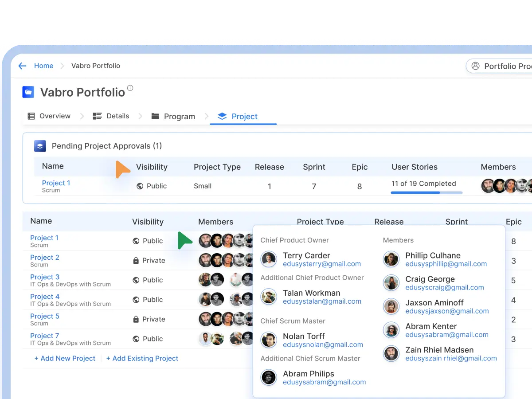Viewport: 532px width, 399px height.
Task: Click the blue folder icon beside Vabro Portfolio
Action: (28, 92)
